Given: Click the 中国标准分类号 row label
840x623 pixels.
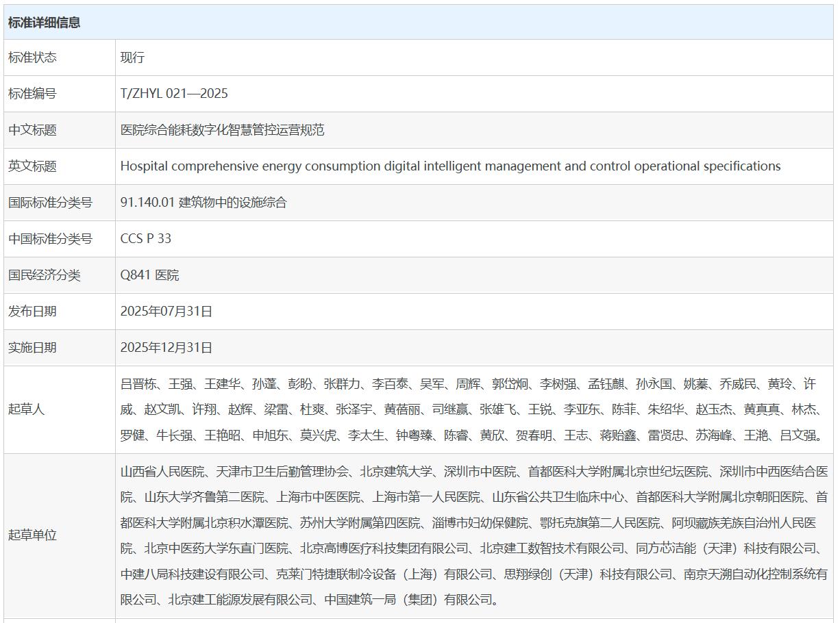Looking at the screenshot, I should [x=50, y=239].
